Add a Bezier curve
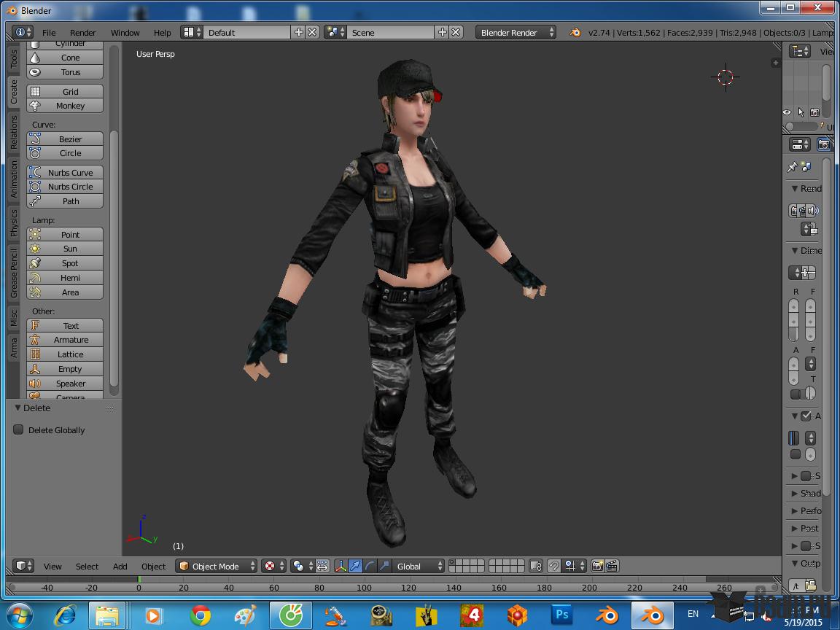This screenshot has height=630, width=840. tap(65, 139)
